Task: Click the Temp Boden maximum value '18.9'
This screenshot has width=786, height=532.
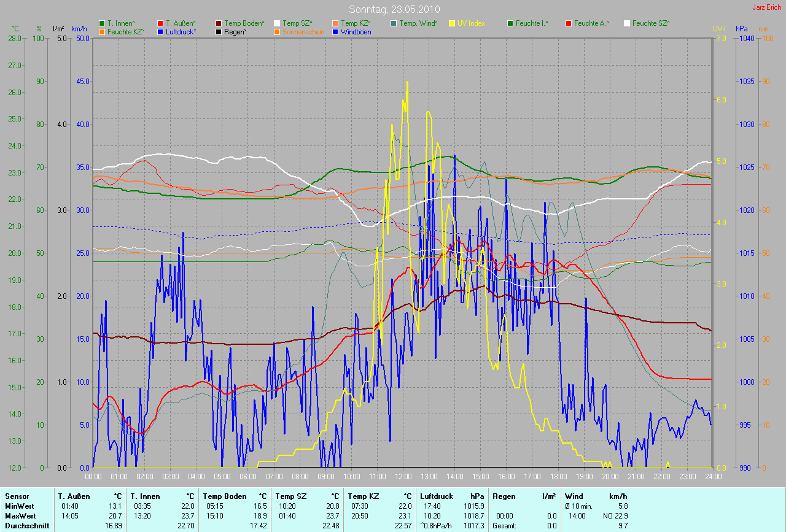Action: point(260,516)
